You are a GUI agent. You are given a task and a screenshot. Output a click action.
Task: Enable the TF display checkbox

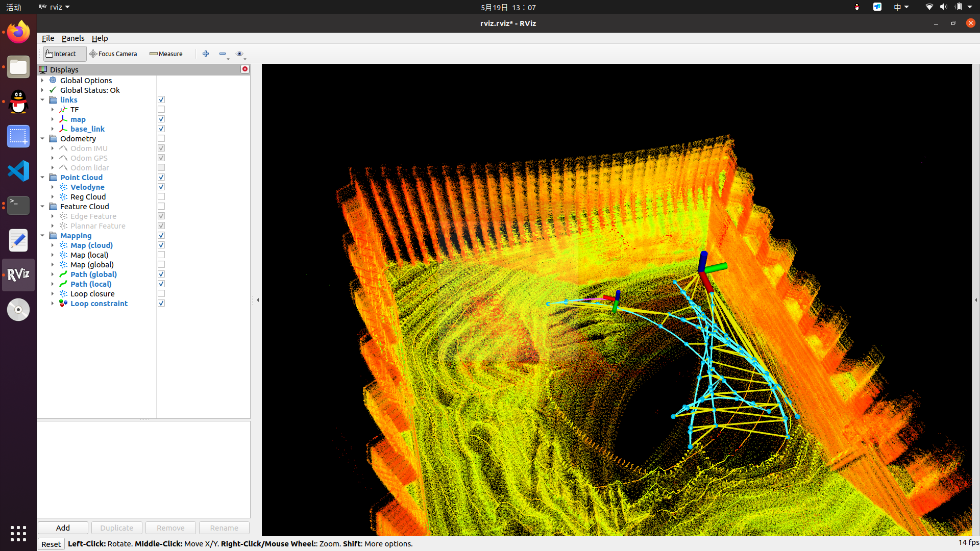[161, 109]
